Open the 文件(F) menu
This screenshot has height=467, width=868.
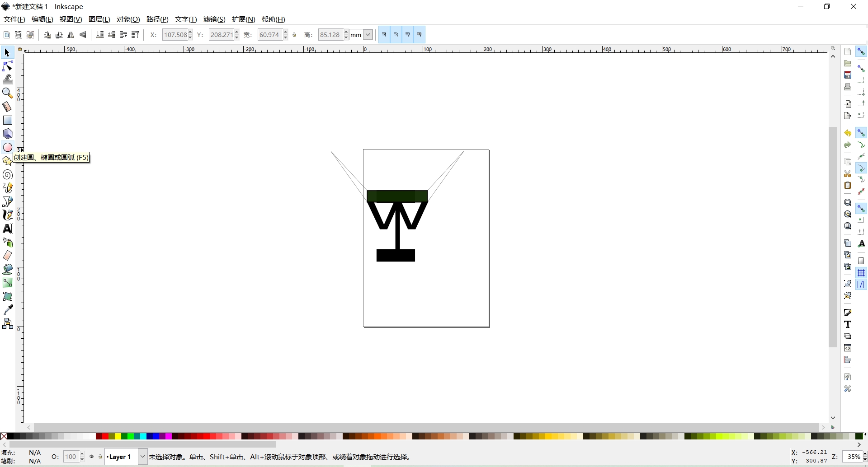pos(14,19)
